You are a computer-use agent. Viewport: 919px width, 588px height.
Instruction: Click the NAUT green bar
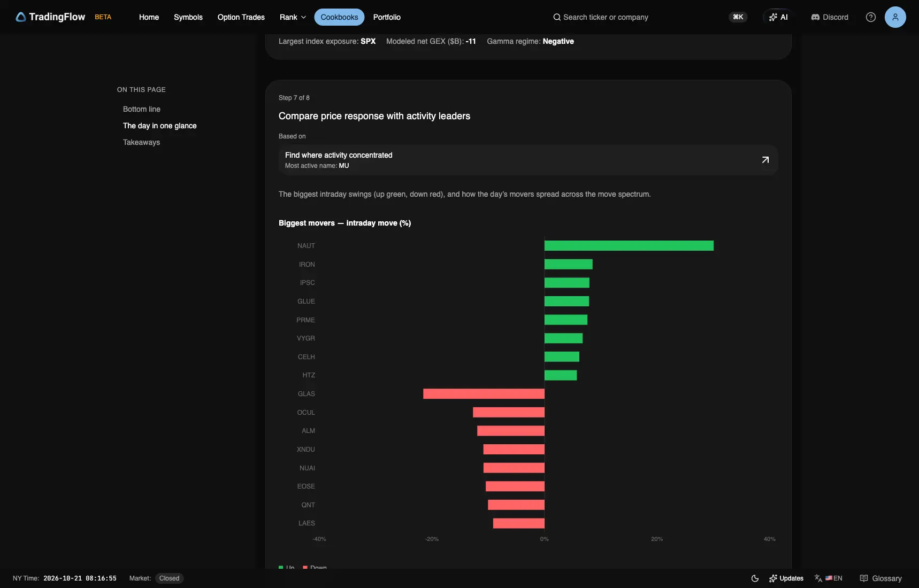pyautogui.click(x=629, y=246)
